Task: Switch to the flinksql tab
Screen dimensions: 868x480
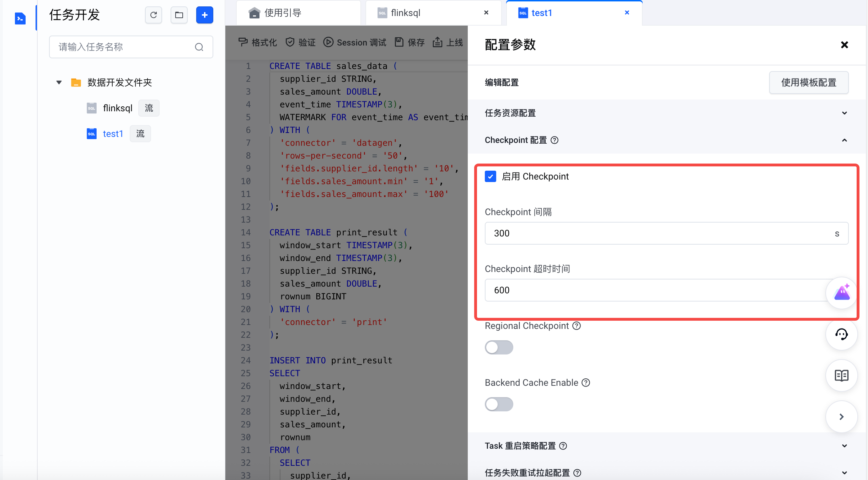Action: pyautogui.click(x=405, y=13)
